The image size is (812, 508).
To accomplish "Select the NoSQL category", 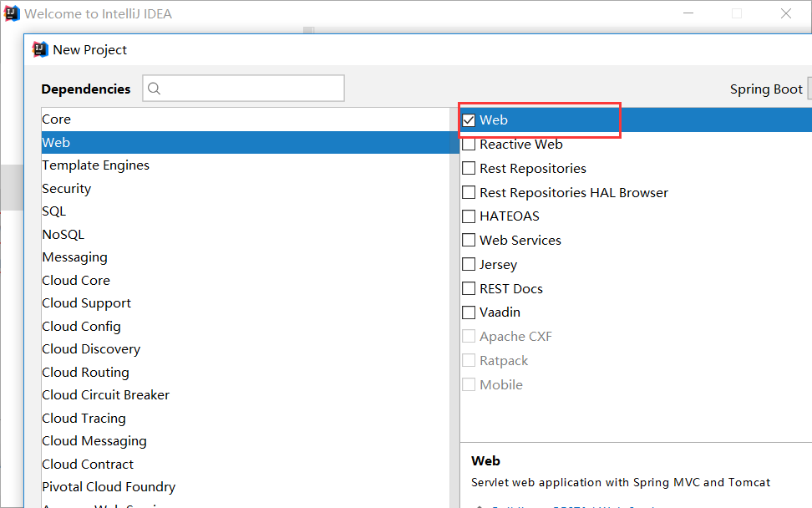I will [246, 235].
